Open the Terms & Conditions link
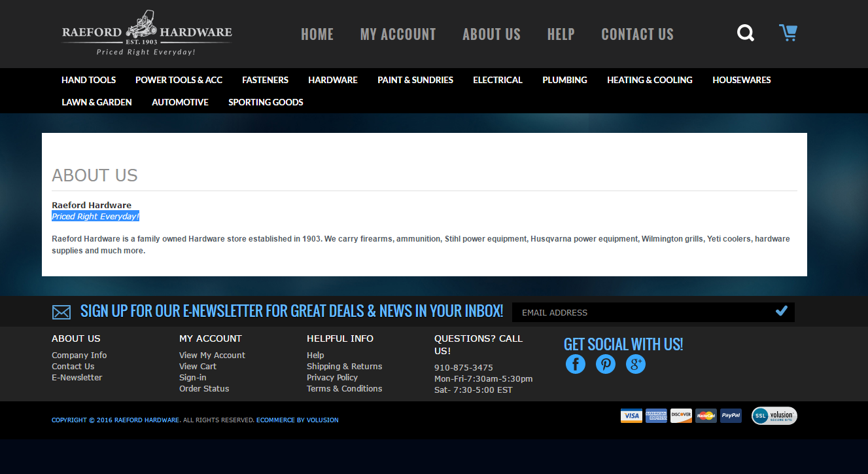Image resolution: width=868 pixels, height=474 pixels. [345, 389]
